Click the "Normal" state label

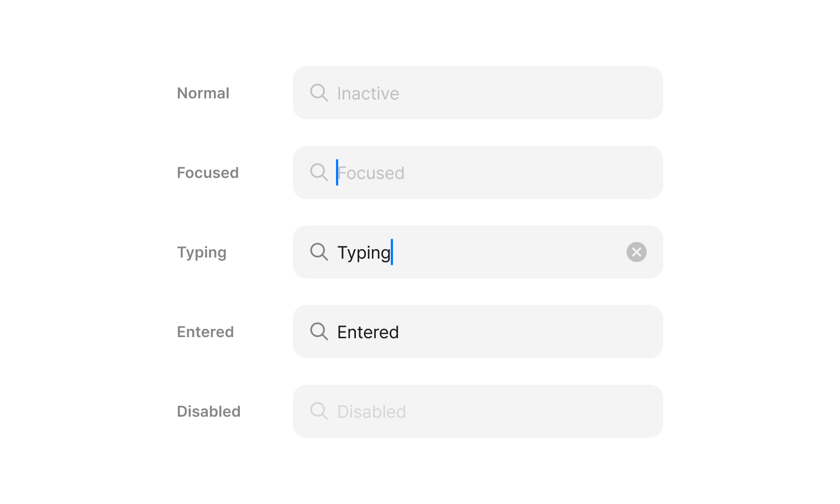(x=203, y=93)
